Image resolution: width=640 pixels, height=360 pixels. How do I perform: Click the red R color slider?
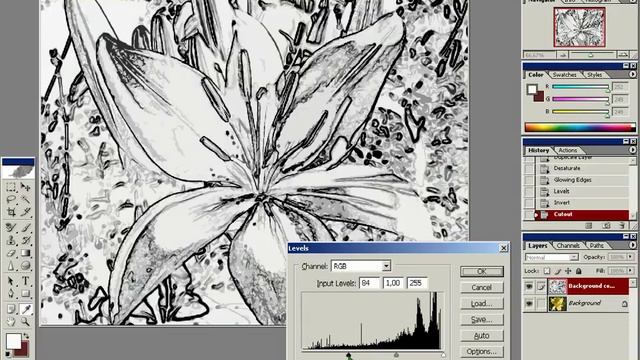[580, 87]
